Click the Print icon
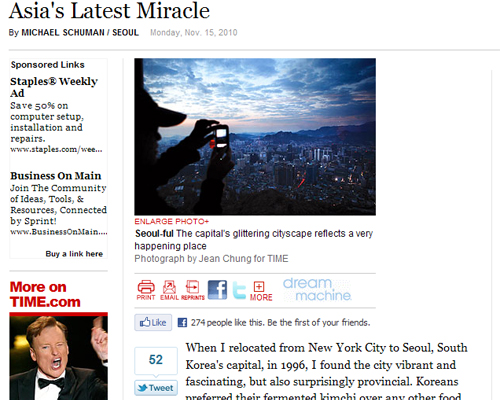This screenshot has width=500, height=400. point(146,290)
